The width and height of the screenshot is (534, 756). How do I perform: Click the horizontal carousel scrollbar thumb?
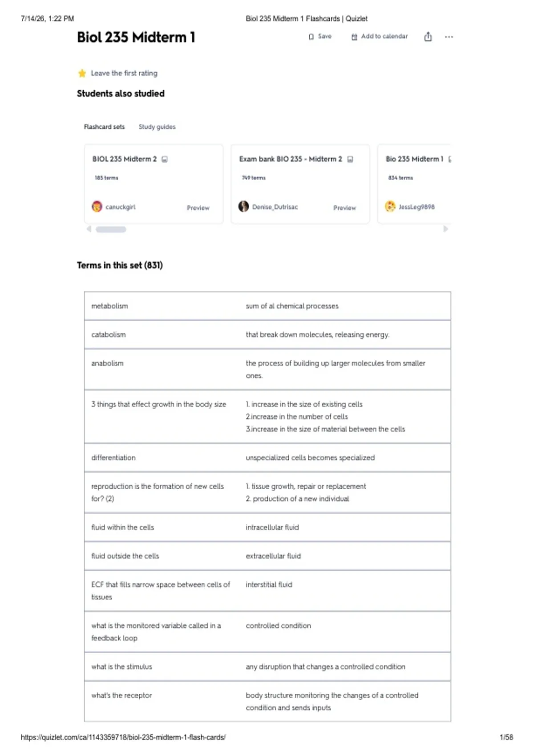111,229
